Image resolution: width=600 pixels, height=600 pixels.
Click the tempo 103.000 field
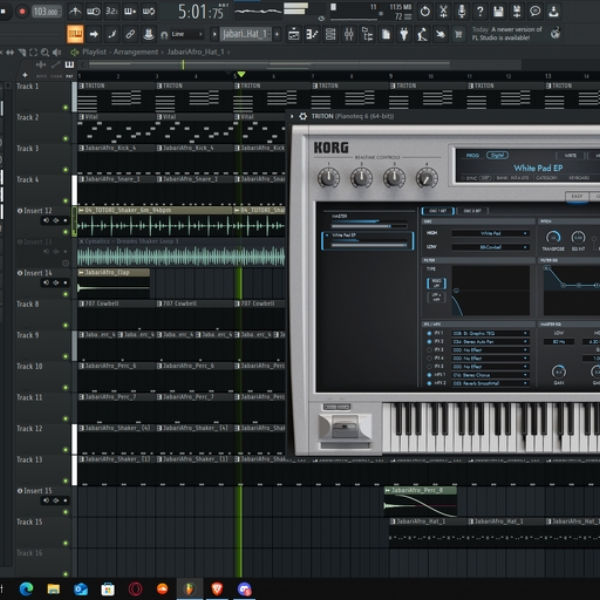[x=45, y=11]
